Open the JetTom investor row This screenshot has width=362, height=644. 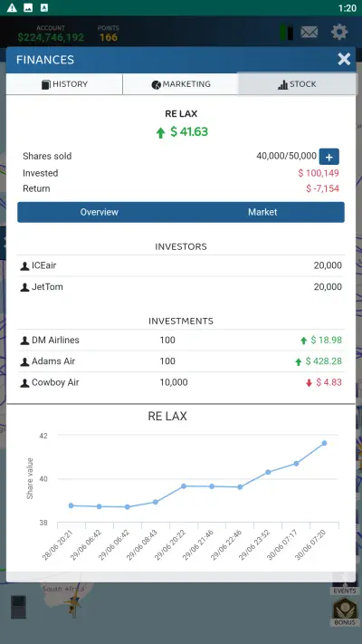[181, 287]
